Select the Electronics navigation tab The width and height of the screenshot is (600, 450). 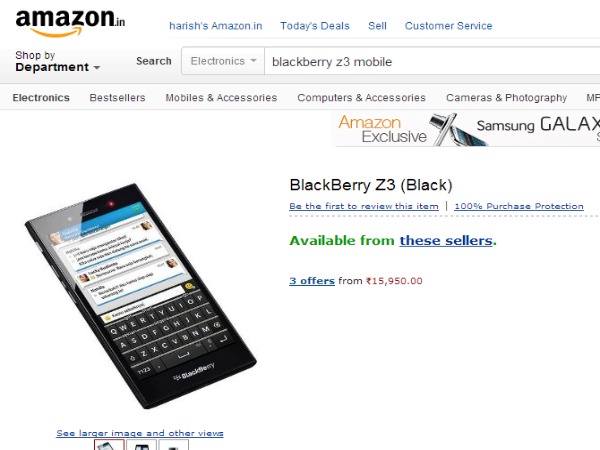point(41,98)
